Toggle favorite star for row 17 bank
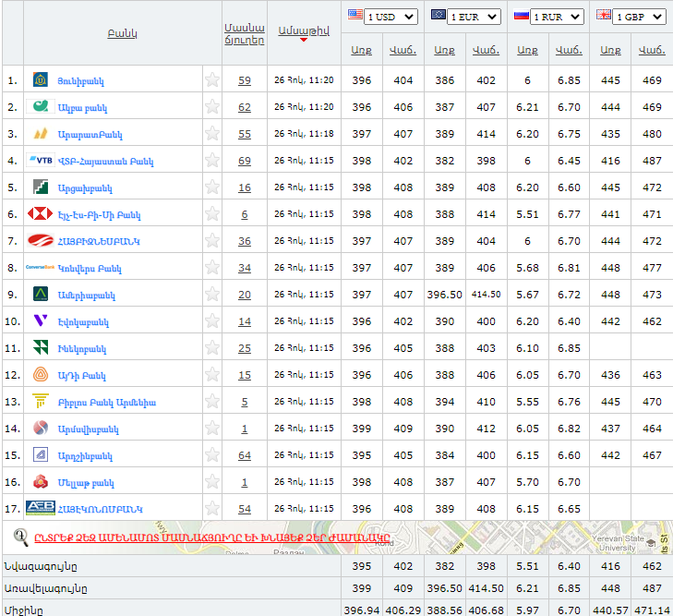This screenshot has height=616, width=673. click(x=212, y=508)
